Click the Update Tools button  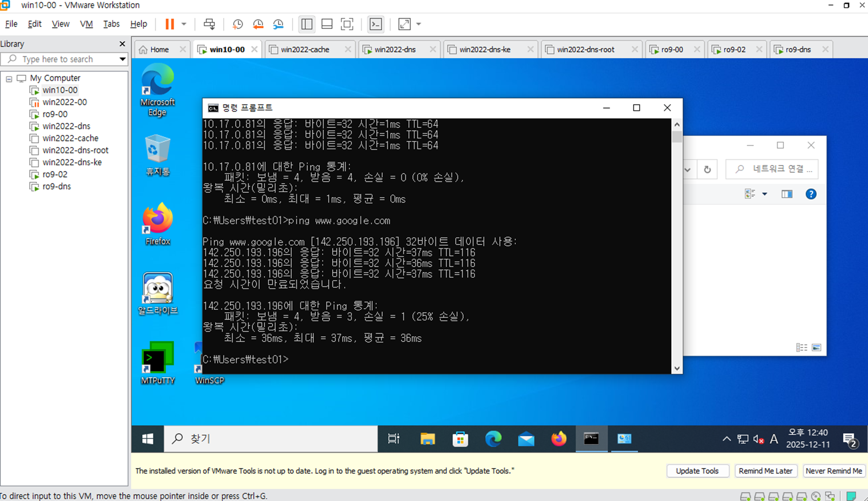pos(697,471)
